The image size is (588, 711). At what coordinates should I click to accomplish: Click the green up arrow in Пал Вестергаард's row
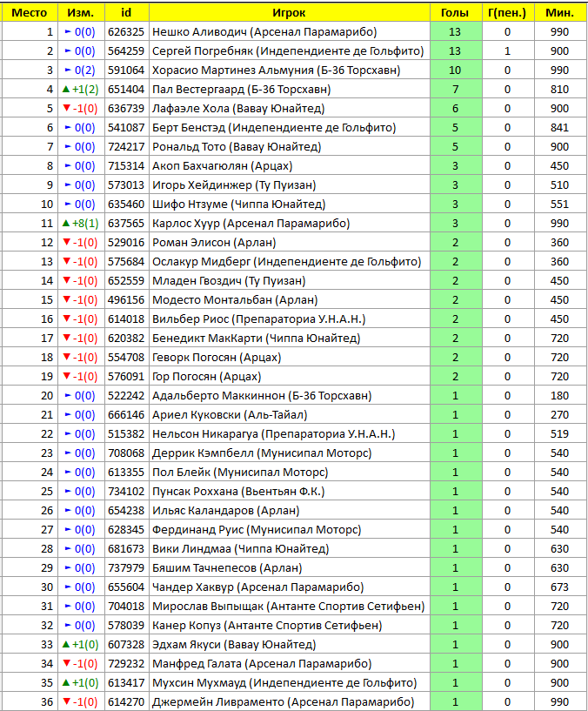point(66,90)
